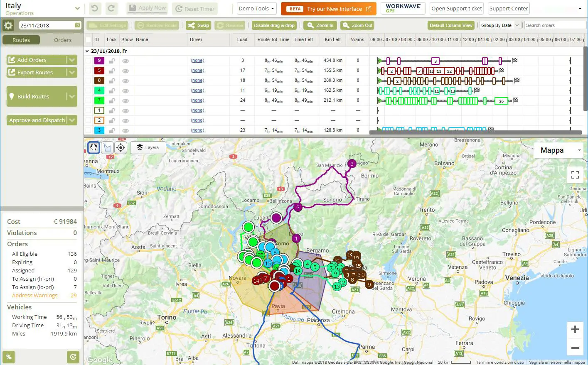Click Try our New Interface button
The width and height of the screenshot is (588, 365).
click(x=329, y=9)
